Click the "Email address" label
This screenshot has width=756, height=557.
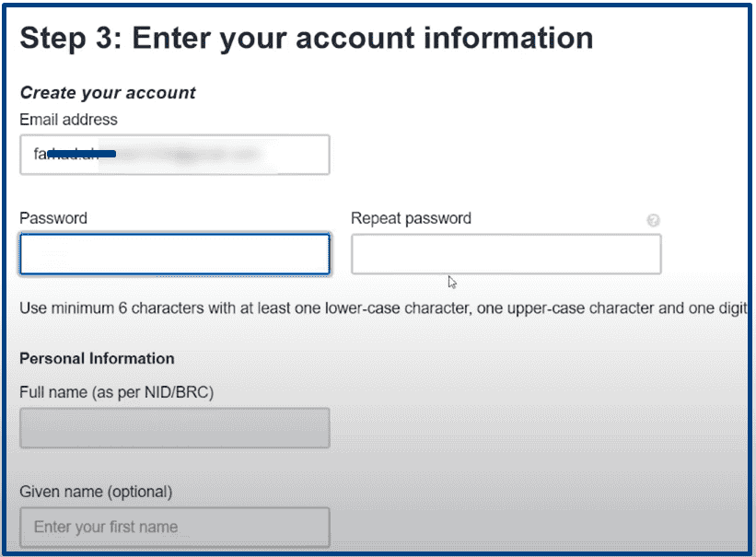(x=68, y=120)
